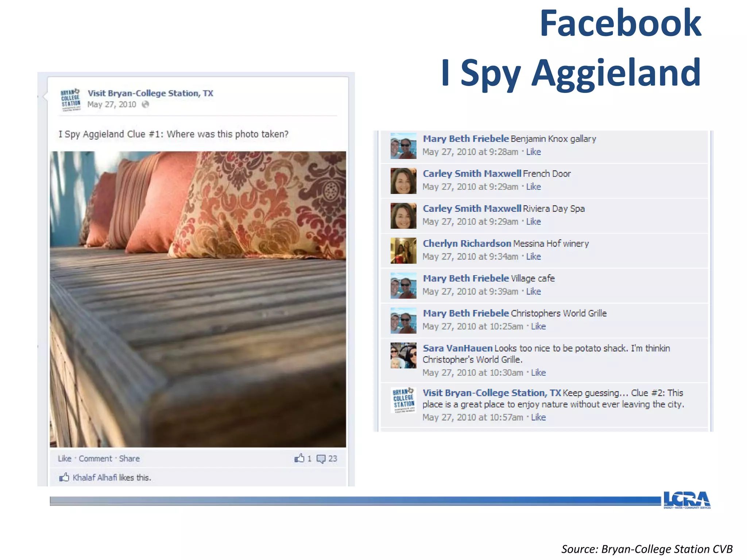The height and width of the screenshot is (560, 747).
Task: Click the 'Source: Bryan-College Station CVB' caption
Action: tap(647, 549)
